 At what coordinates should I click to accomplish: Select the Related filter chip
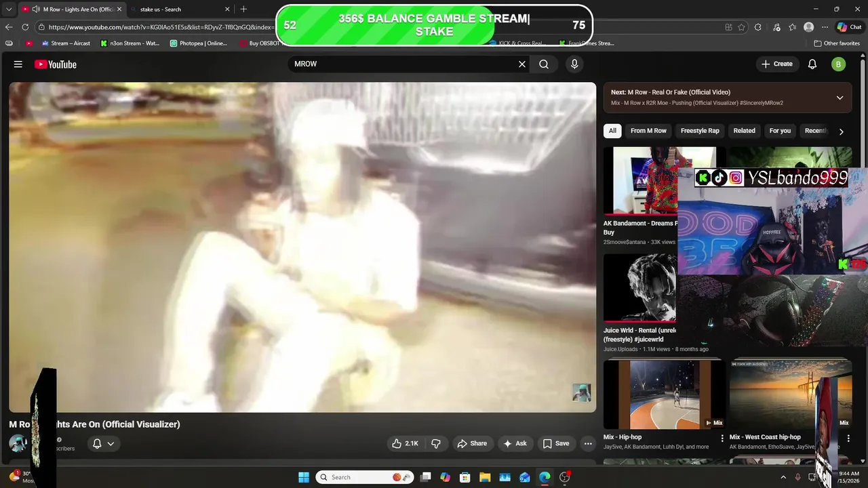(744, 131)
